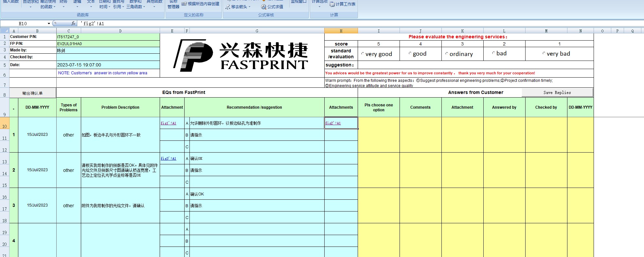Select column header G
The width and height of the screenshot is (644, 257).
pos(257,31)
